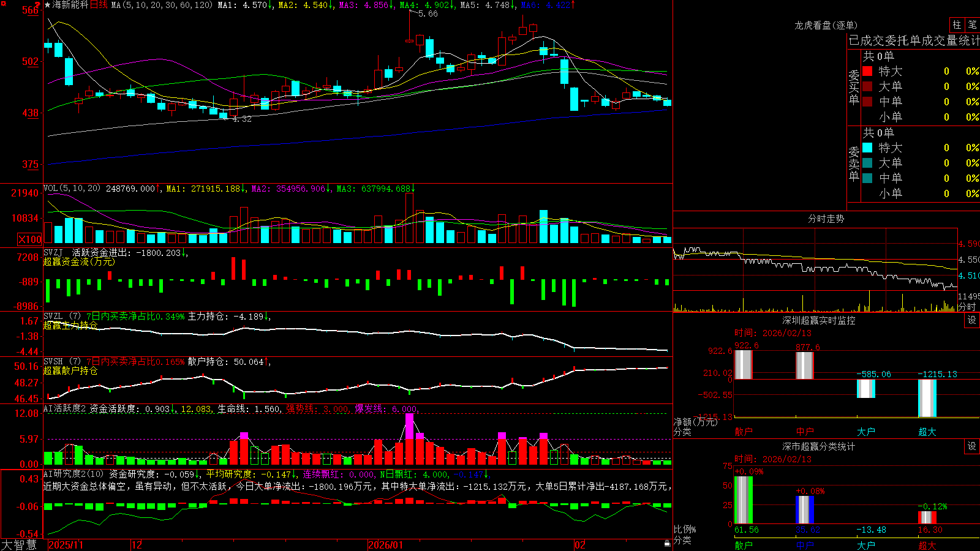Click the 超赢散户持仓 label

click(70, 370)
